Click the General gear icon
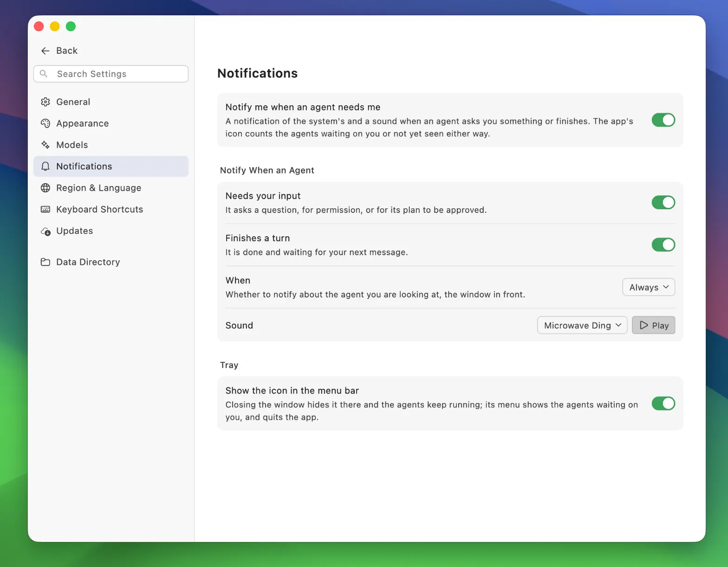Viewport: 728px width, 567px height. click(45, 102)
